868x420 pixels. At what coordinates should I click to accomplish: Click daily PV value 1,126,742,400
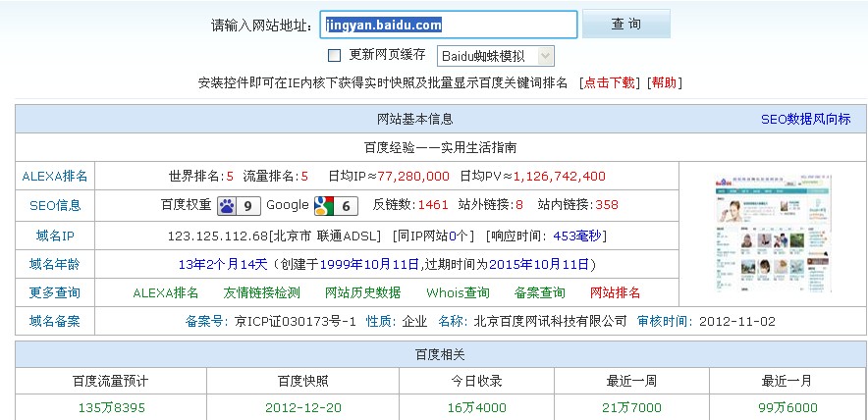tap(560, 177)
